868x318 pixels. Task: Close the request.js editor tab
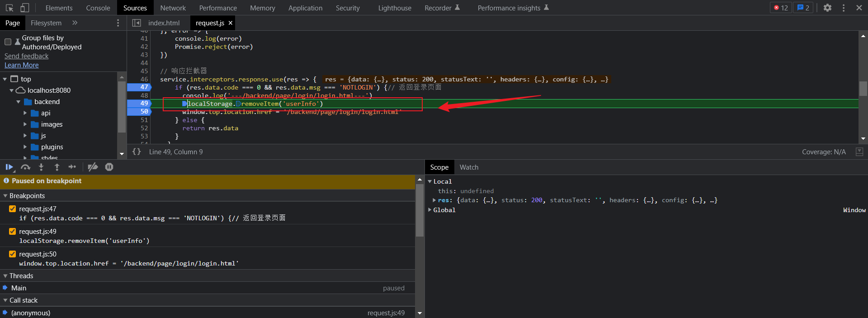point(231,23)
